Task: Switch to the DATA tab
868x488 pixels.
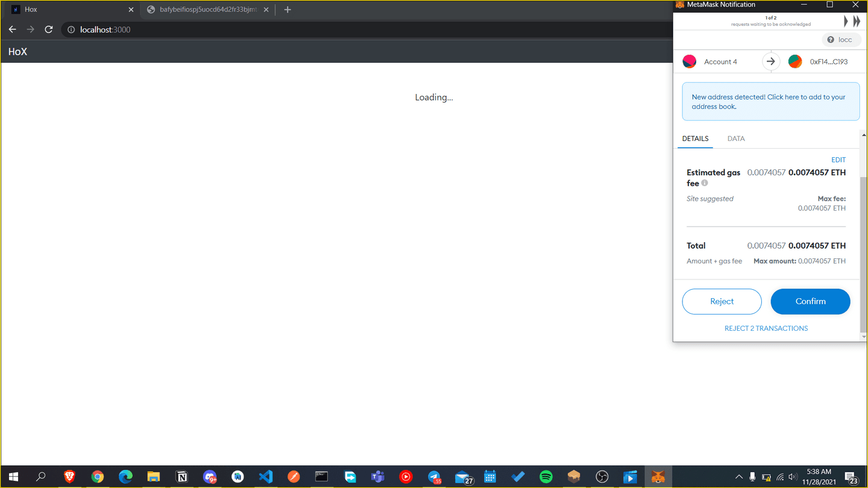Action: [736, 139]
